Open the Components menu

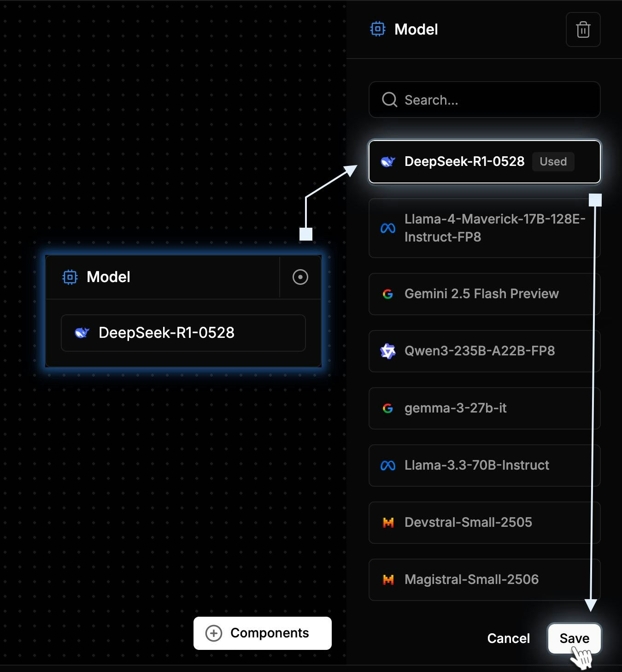263,633
